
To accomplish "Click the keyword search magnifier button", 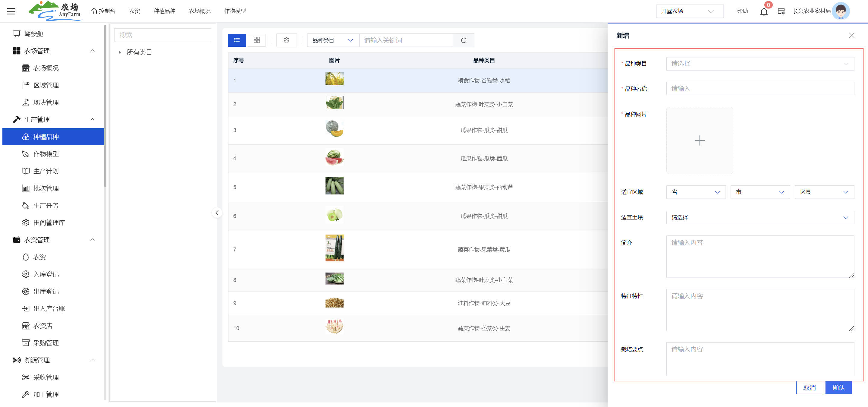I will [x=464, y=40].
